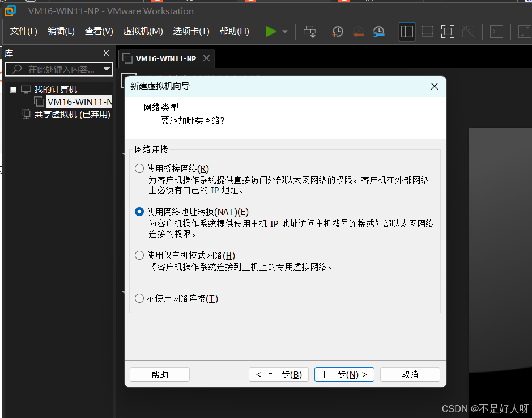Select 我的计算机 in the library tree
The image size is (532, 418).
[56, 89]
